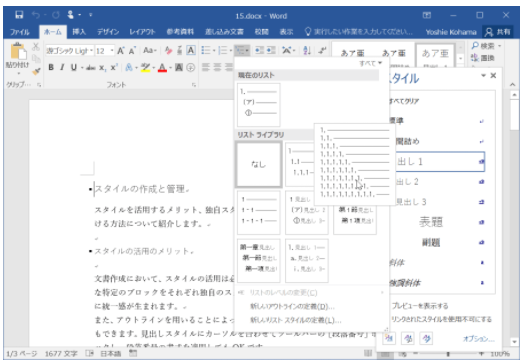Open the change case Aa dropdown
Image resolution: width=523 pixels, height=362 pixels.
click(x=149, y=50)
